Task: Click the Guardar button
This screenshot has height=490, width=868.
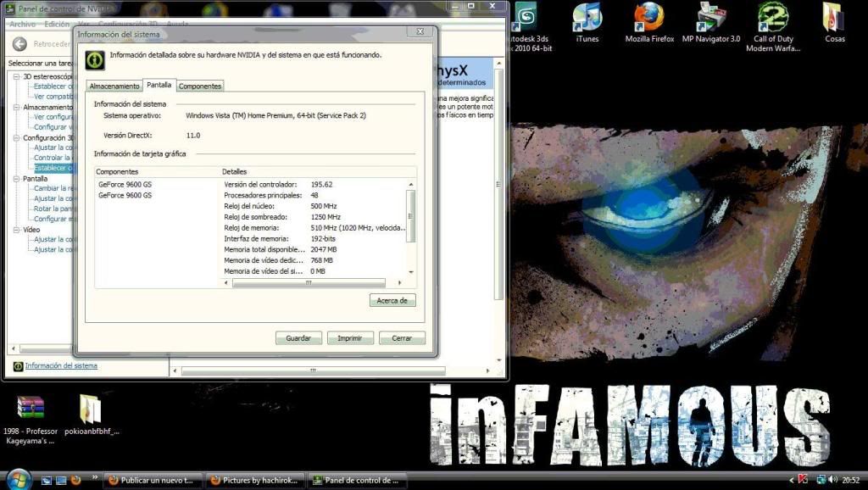Action: (x=298, y=337)
